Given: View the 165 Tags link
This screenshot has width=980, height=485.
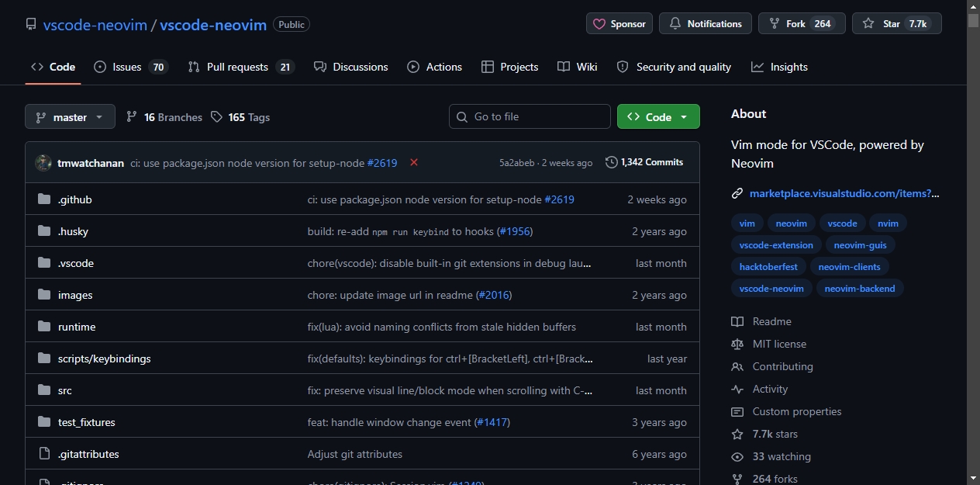Looking at the screenshot, I should (240, 117).
